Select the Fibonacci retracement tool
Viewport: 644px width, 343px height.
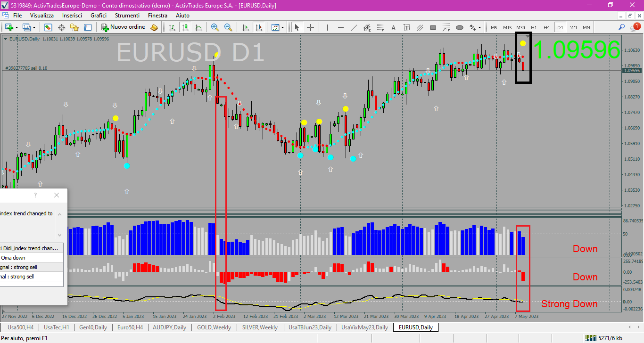coord(380,27)
